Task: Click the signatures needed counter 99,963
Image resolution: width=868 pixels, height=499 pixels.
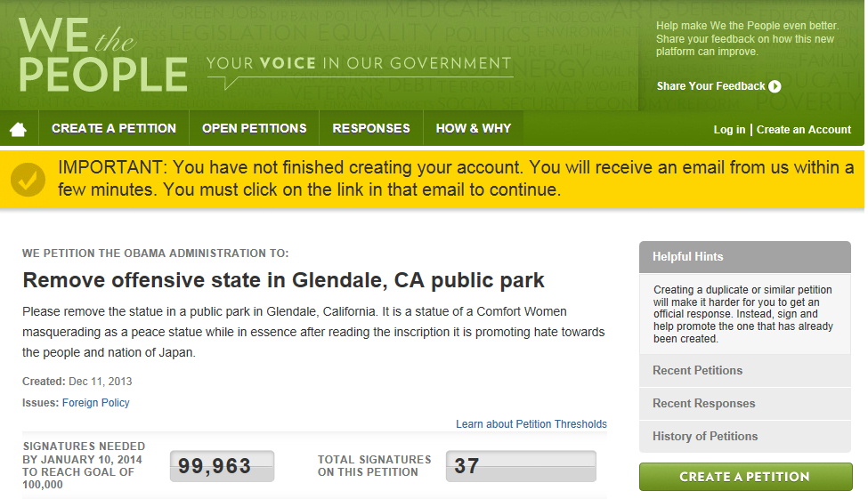Action: [x=222, y=466]
